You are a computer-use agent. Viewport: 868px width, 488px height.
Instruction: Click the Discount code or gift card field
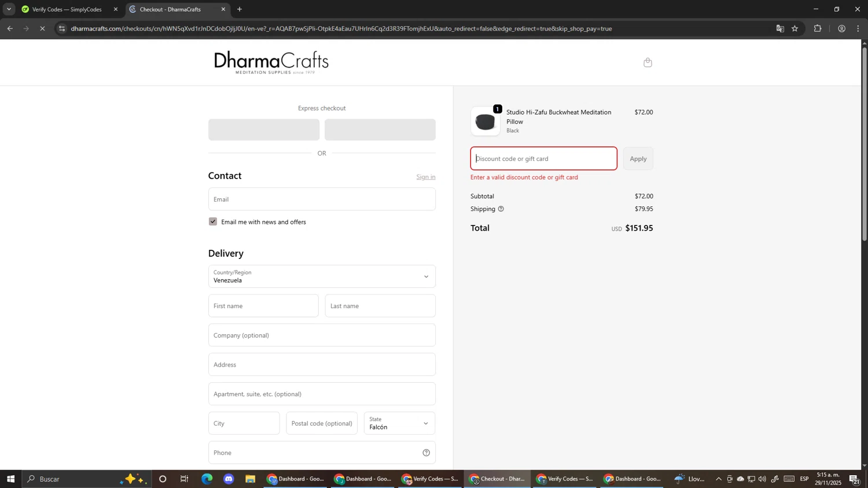click(544, 158)
